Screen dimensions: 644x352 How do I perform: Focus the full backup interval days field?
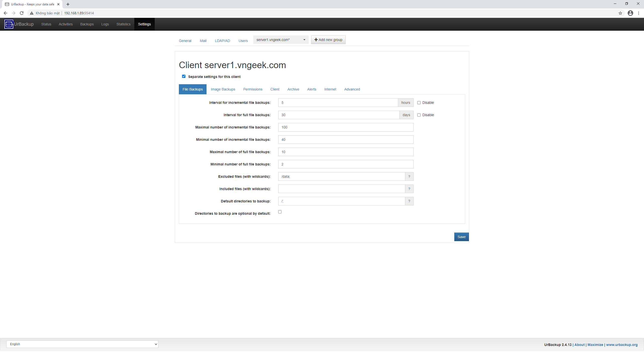pos(339,115)
